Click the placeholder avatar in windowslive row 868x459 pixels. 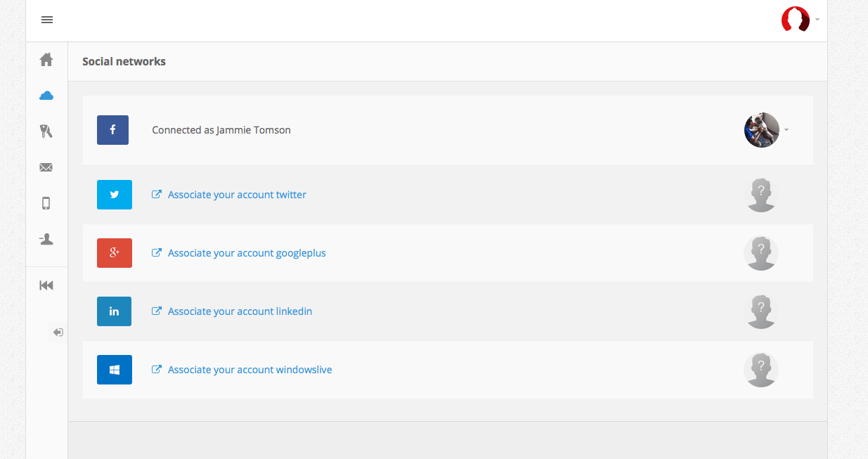click(x=761, y=370)
